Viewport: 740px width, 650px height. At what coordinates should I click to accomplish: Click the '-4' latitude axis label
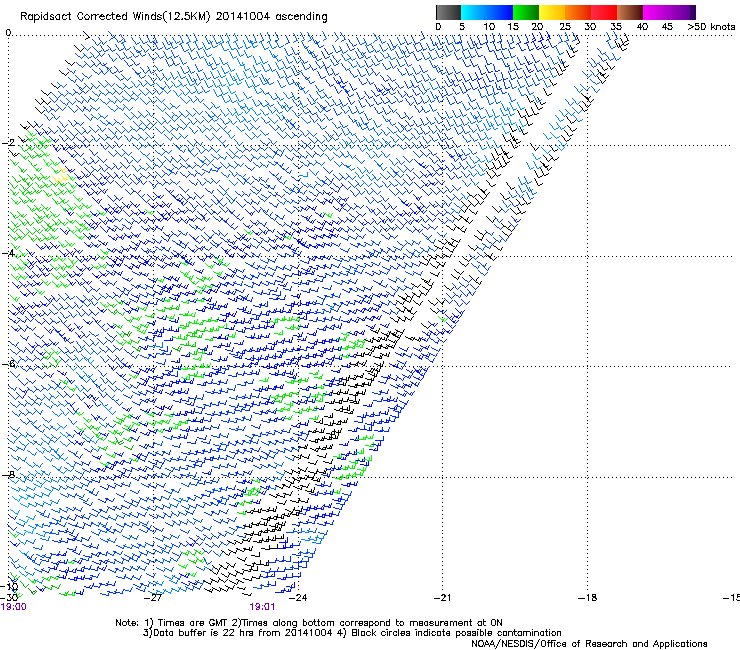[x=8, y=253]
